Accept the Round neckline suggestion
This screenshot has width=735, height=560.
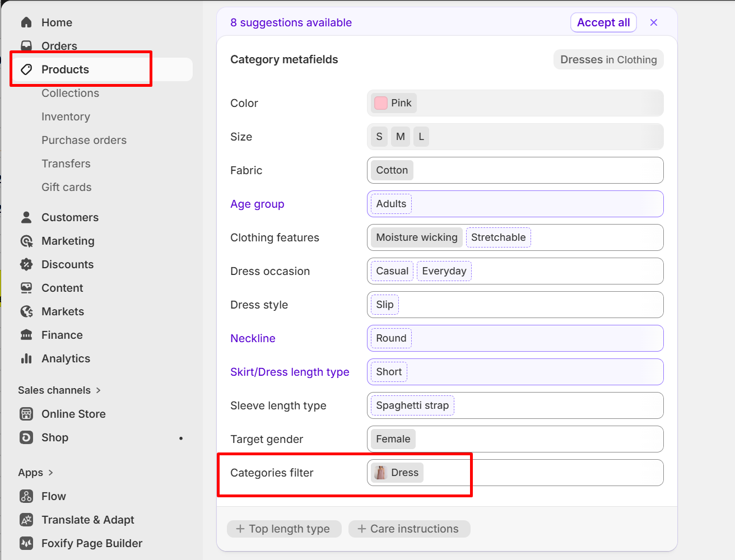(391, 338)
